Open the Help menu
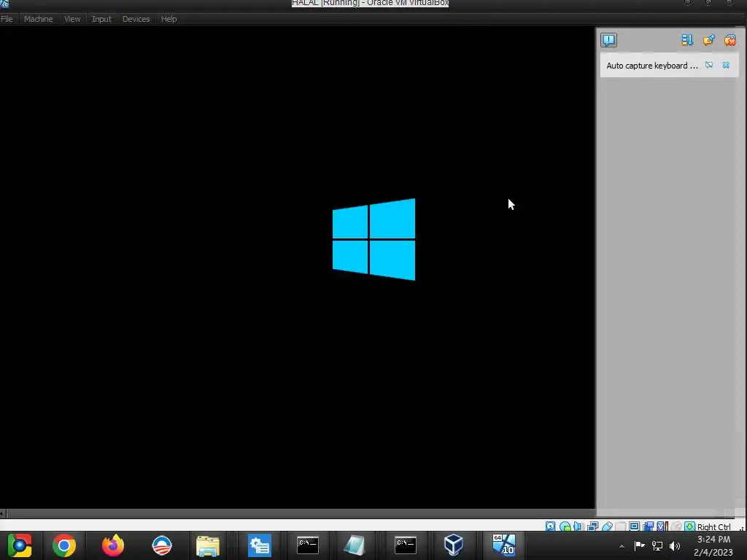The image size is (747, 560). [169, 19]
